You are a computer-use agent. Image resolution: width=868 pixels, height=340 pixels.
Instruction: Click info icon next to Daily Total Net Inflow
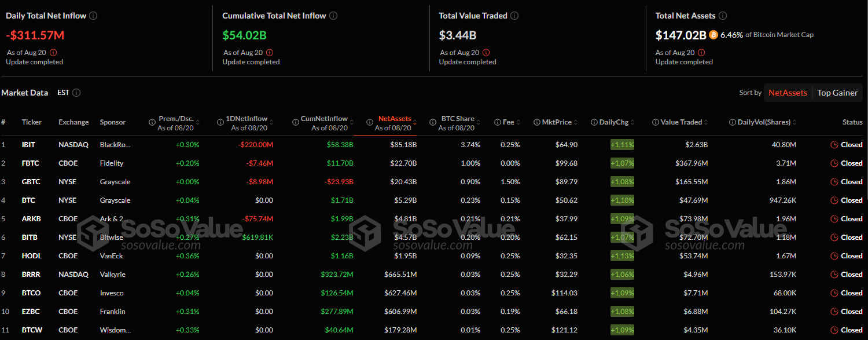tap(93, 16)
